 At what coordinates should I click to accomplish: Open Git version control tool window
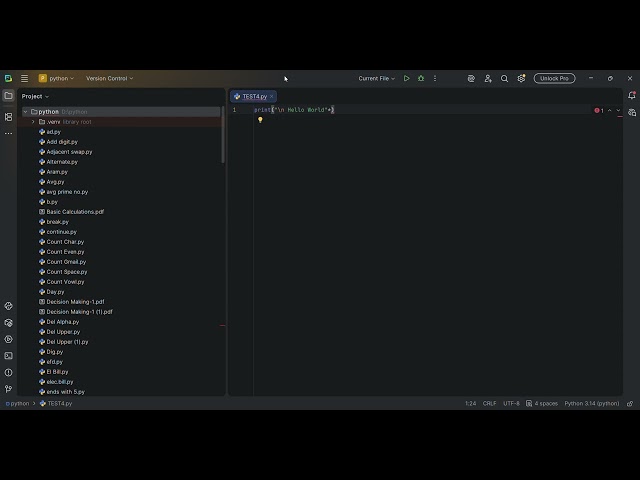tap(8, 389)
